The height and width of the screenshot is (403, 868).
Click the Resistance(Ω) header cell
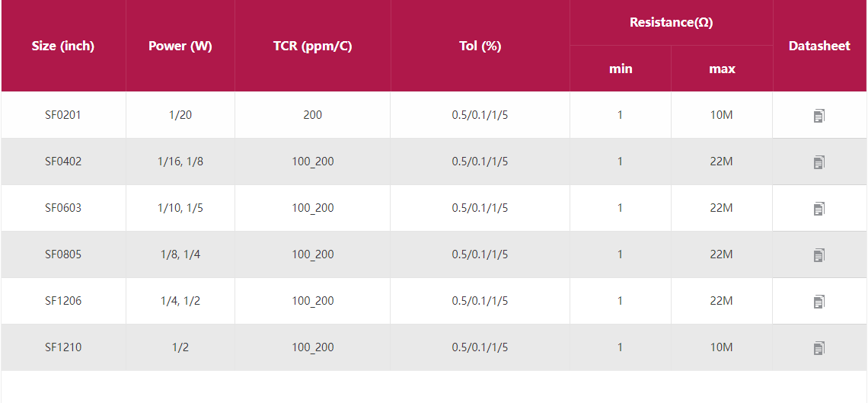coord(671,23)
